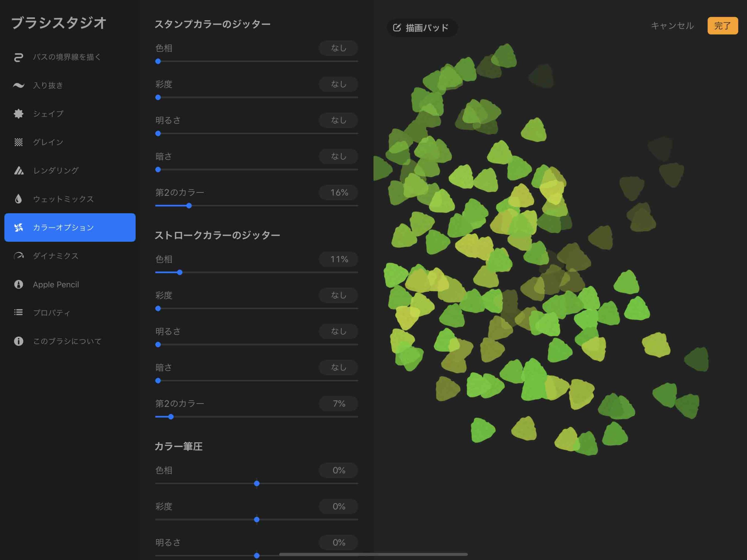747x560 pixels.
Task: Expand the カラー筆圧 section
Action: tap(179, 446)
